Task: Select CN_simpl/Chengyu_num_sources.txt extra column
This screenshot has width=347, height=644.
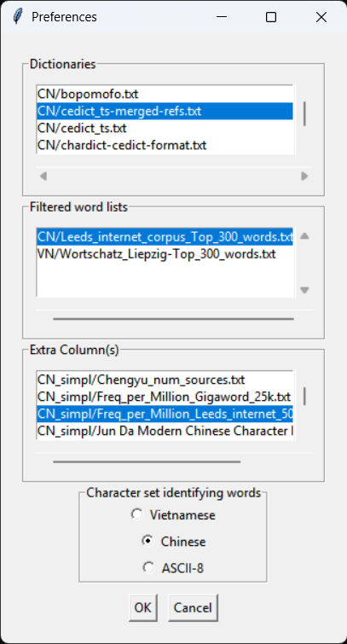Action: tap(165, 379)
